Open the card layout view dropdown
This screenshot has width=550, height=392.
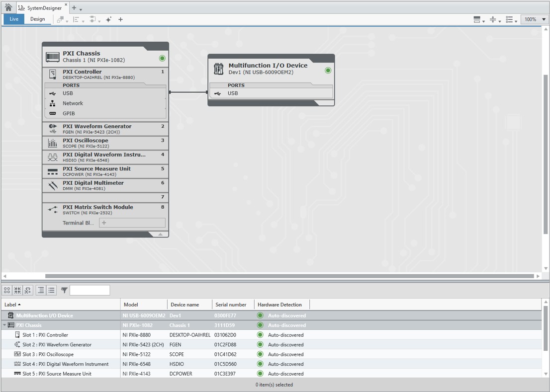(479, 19)
